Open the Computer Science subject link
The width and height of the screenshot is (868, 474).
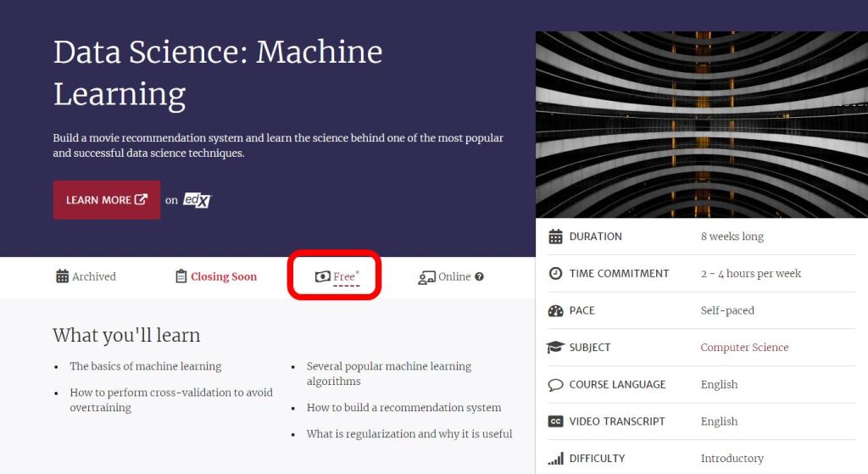[x=744, y=348]
